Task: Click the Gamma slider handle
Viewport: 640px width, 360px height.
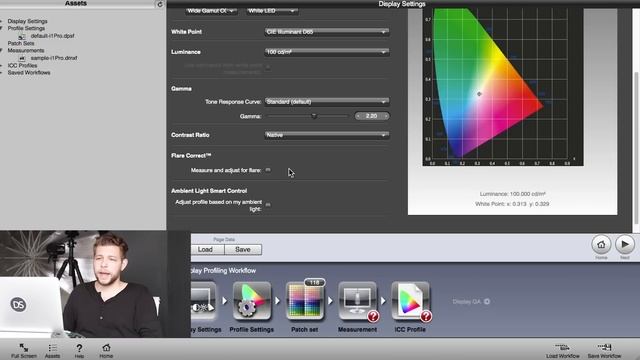Action: (x=314, y=116)
